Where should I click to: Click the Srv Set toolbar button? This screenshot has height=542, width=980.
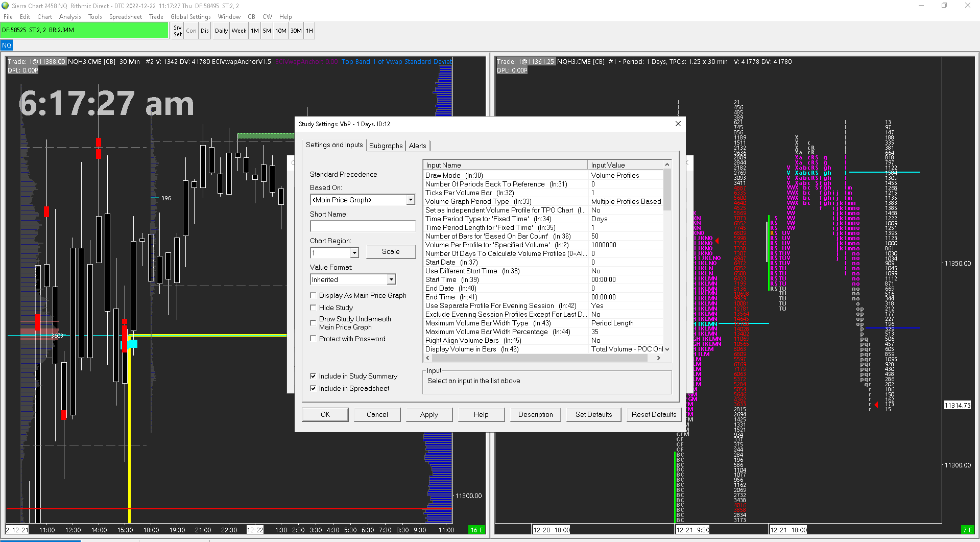click(x=177, y=31)
